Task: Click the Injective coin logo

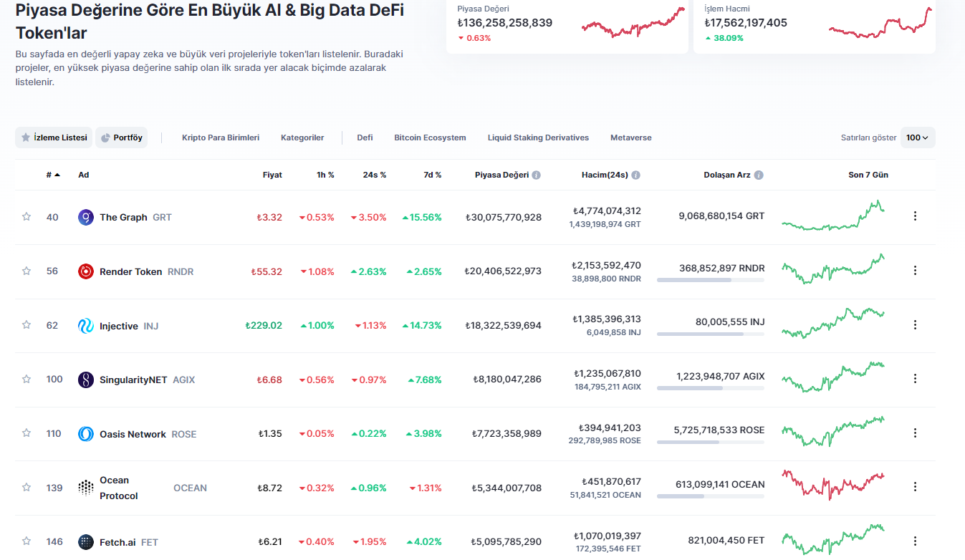Action: [x=86, y=326]
